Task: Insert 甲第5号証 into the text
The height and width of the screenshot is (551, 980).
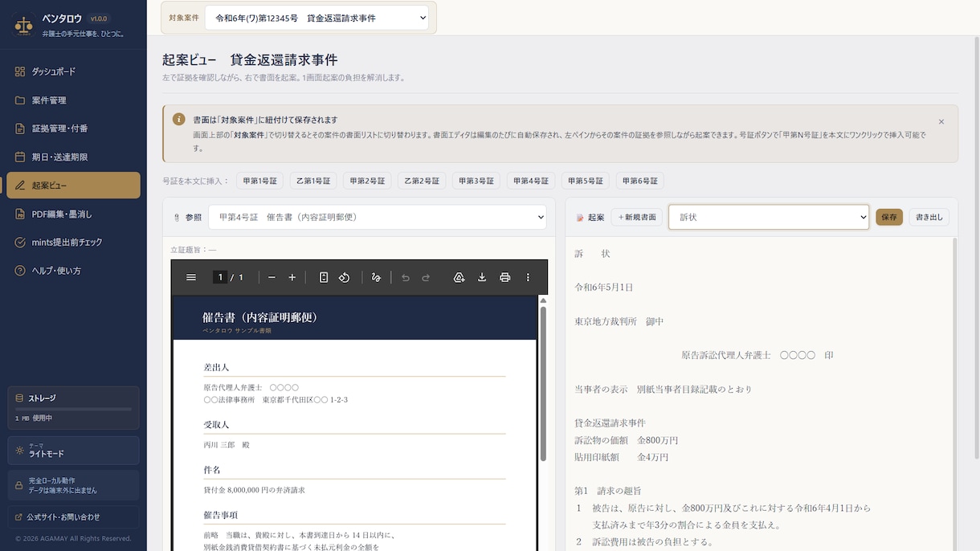Action: tap(586, 181)
